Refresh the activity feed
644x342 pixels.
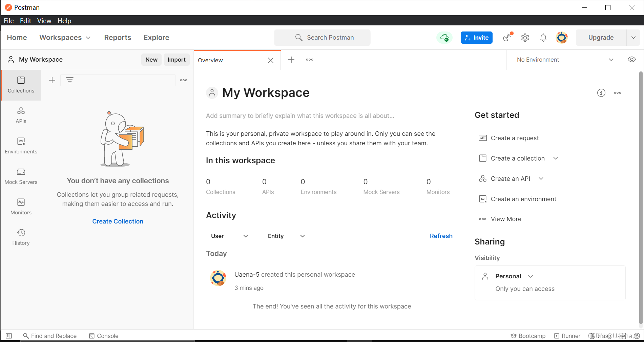point(441,236)
